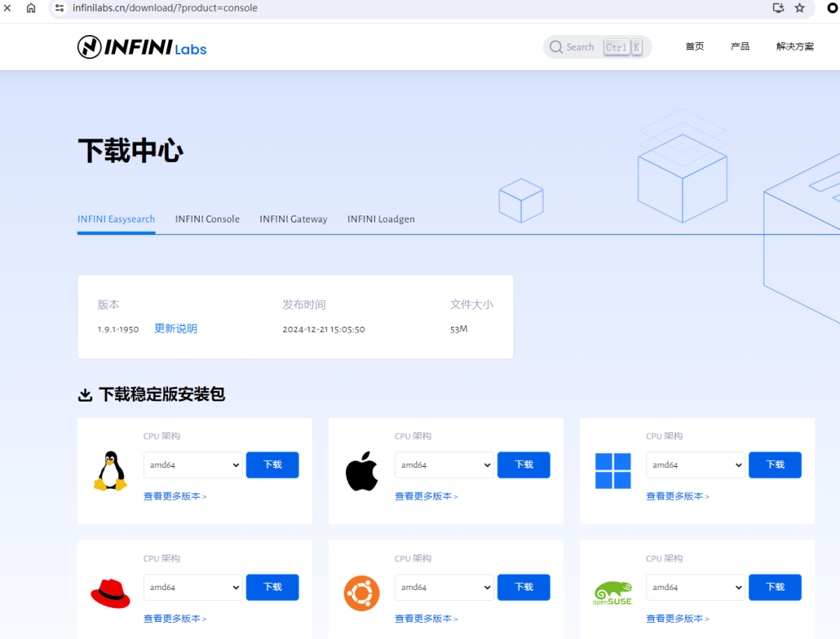Download the Windows package with 下载
Image resolution: width=840 pixels, height=639 pixels.
775,465
